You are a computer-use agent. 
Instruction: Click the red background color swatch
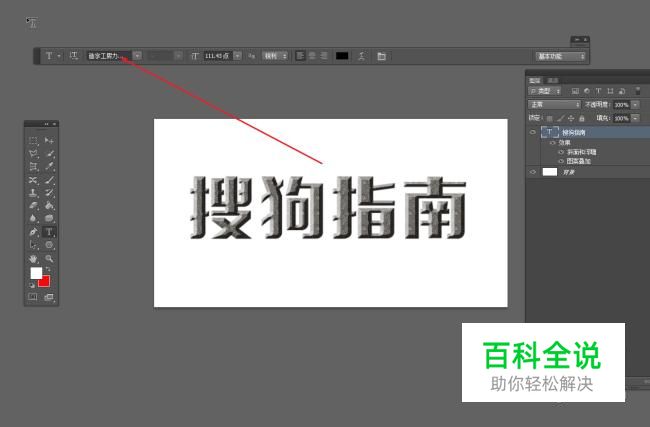(46, 282)
